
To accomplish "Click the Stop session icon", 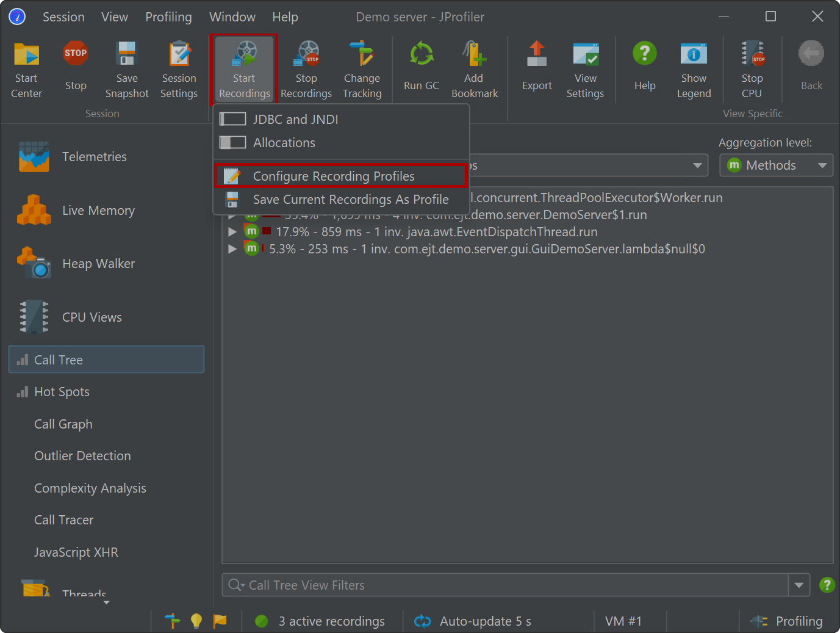I will pyautogui.click(x=76, y=67).
